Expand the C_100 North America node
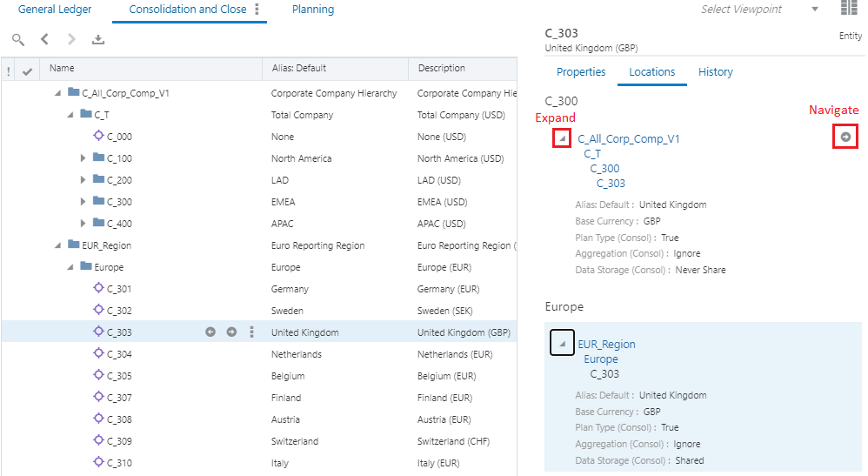868x476 pixels. tap(83, 158)
